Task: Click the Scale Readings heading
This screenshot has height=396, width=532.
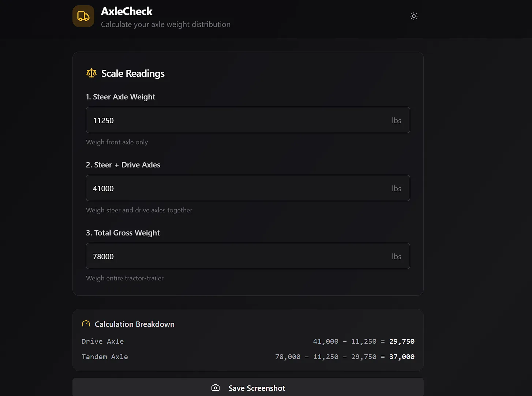Action: pos(133,73)
